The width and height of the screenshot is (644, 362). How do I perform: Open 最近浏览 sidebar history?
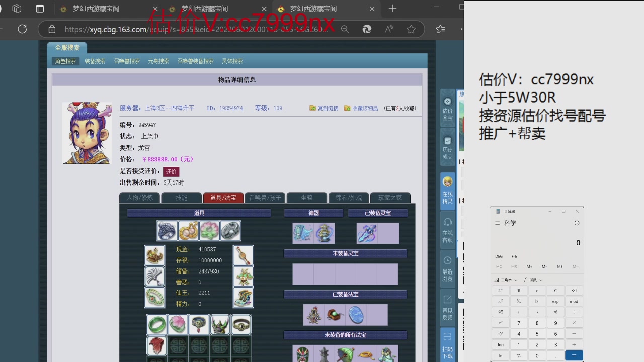447,269
